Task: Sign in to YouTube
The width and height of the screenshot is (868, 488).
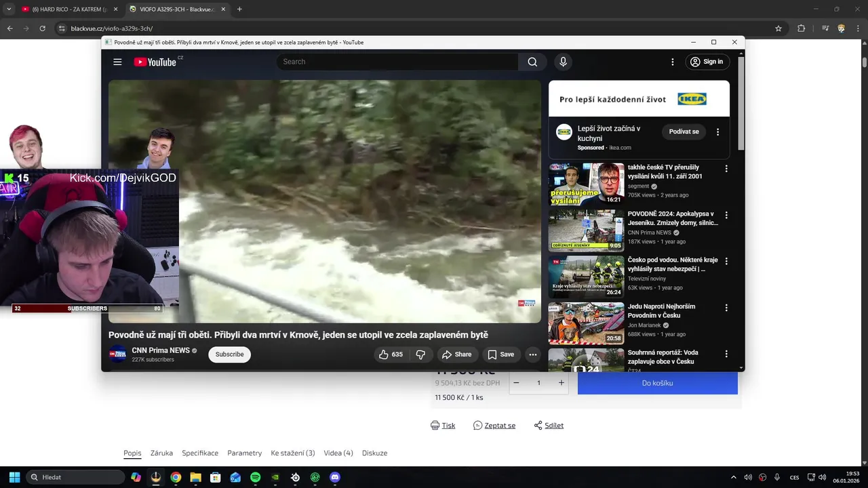Action: (x=707, y=62)
